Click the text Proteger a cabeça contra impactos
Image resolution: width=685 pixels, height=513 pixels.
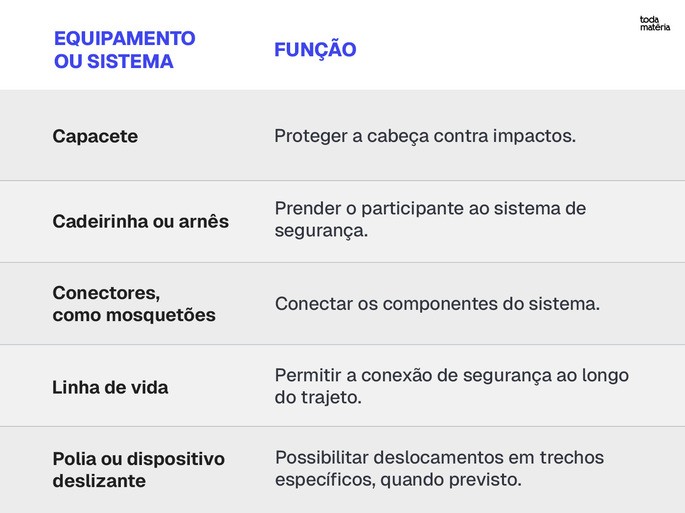(x=425, y=136)
